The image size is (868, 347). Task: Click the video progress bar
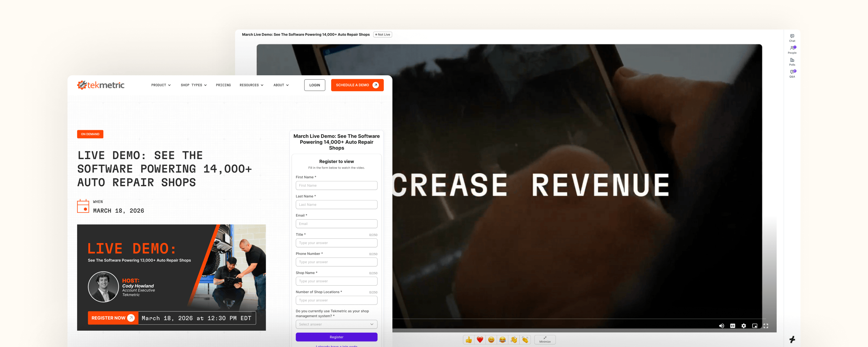click(x=573, y=319)
